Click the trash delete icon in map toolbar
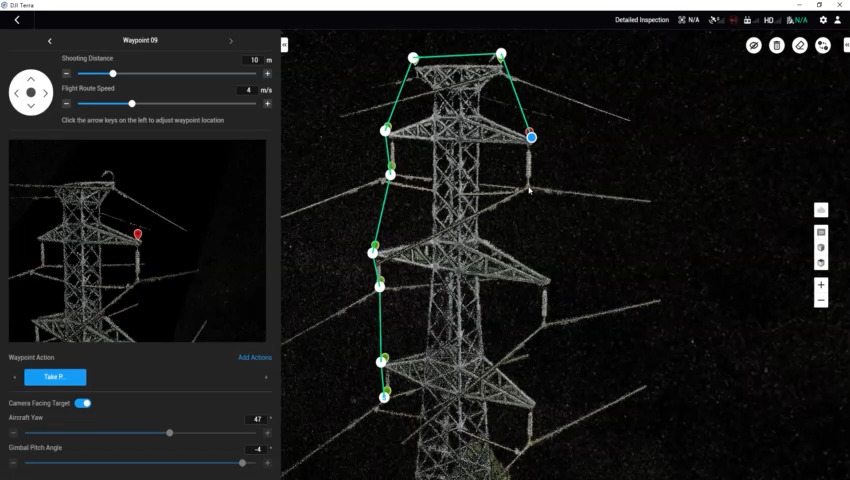 pyautogui.click(x=777, y=45)
